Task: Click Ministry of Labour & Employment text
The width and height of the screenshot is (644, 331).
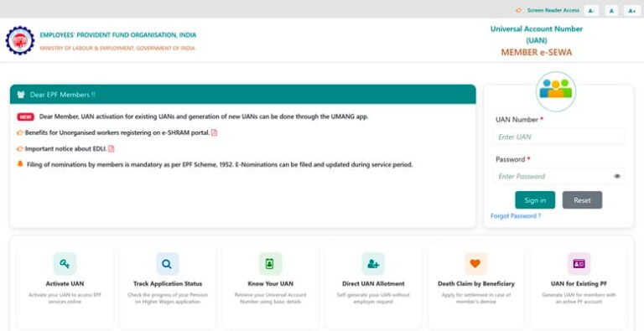Action: 117,48
